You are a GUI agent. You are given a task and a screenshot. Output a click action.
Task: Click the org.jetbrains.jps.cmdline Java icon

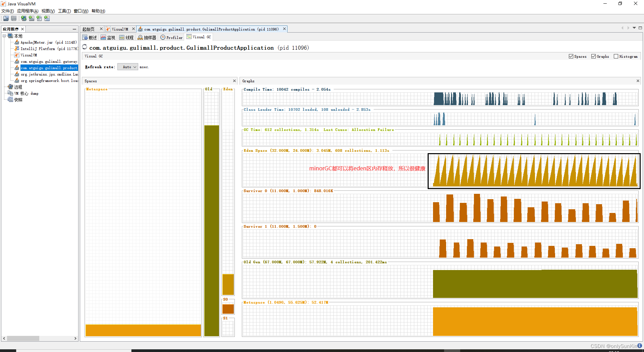pyautogui.click(x=17, y=74)
